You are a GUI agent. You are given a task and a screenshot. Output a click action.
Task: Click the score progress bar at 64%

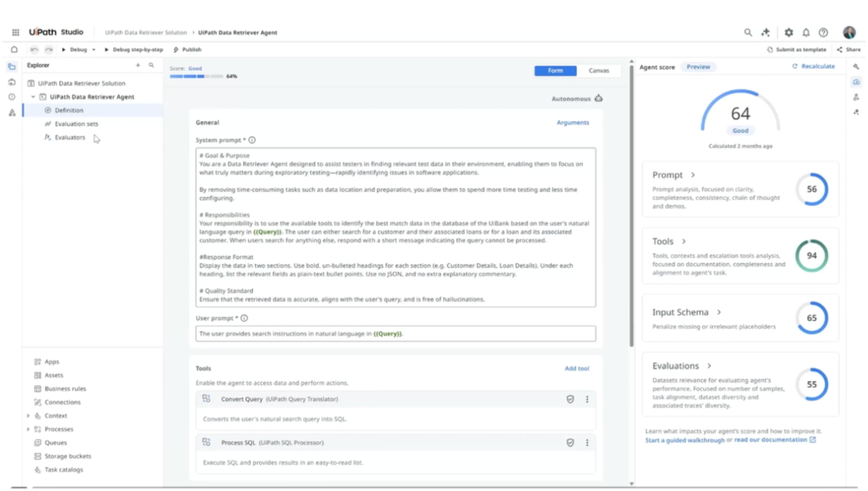pyautogui.click(x=197, y=76)
